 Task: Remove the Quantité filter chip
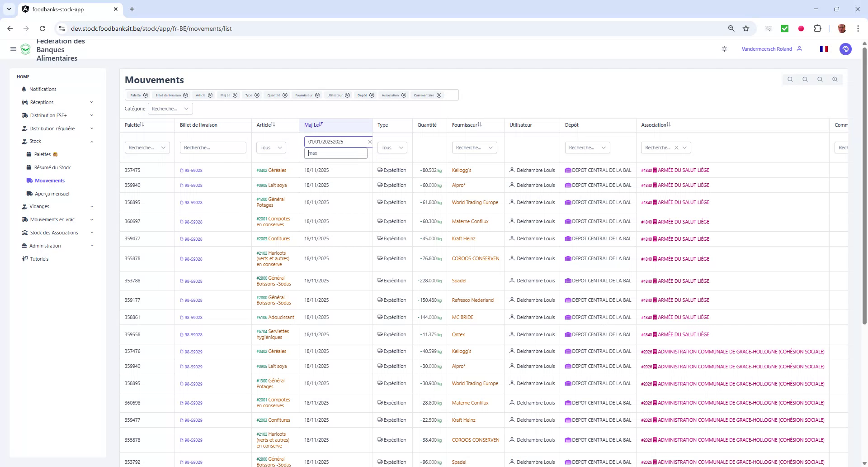[x=284, y=95]
